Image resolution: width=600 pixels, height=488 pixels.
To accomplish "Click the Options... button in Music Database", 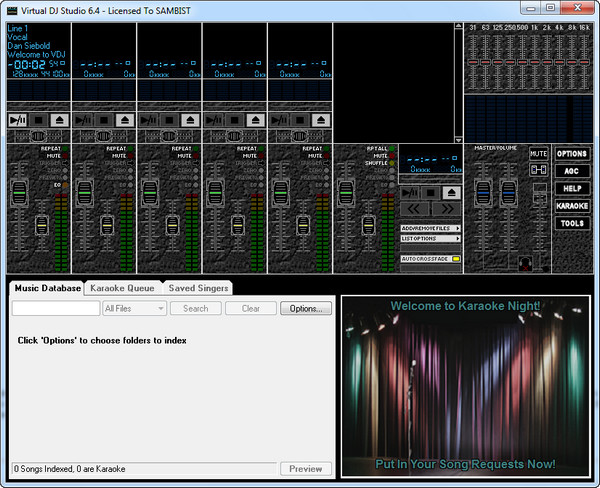I will pyautogui.click(x=305, y=309).
